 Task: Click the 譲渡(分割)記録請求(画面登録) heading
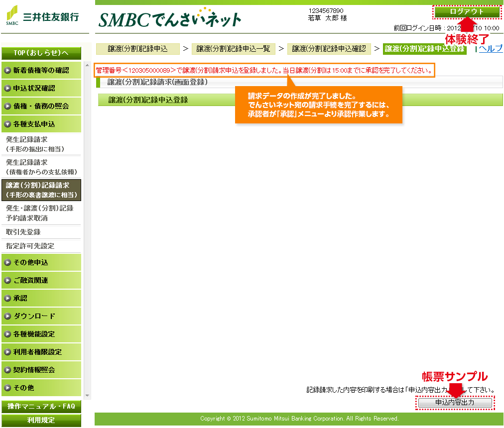(157, 82)
